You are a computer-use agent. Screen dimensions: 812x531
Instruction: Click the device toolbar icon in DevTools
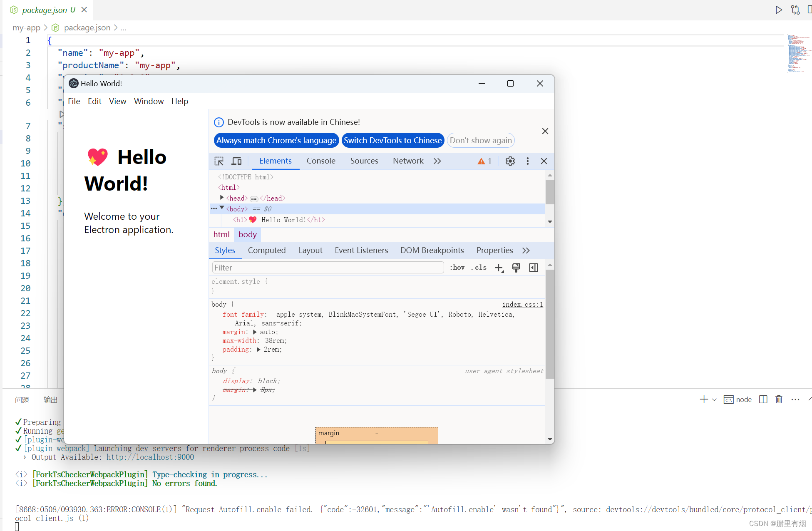tap(236, 161)
